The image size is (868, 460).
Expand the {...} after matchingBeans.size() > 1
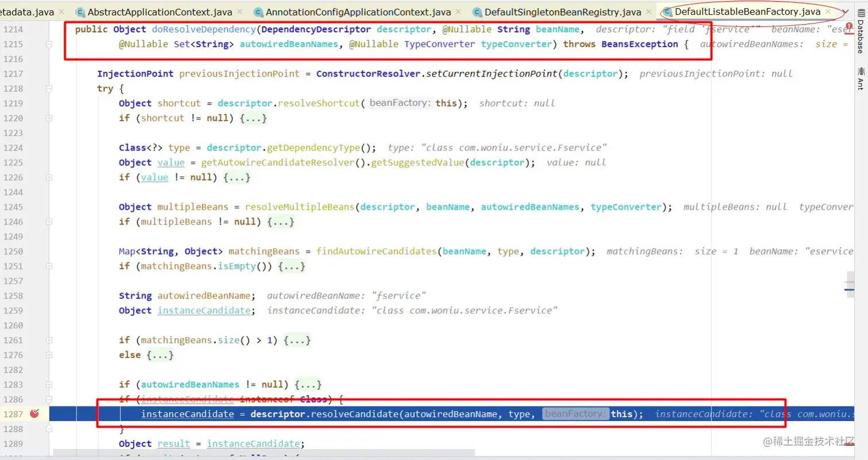[297, 340]
